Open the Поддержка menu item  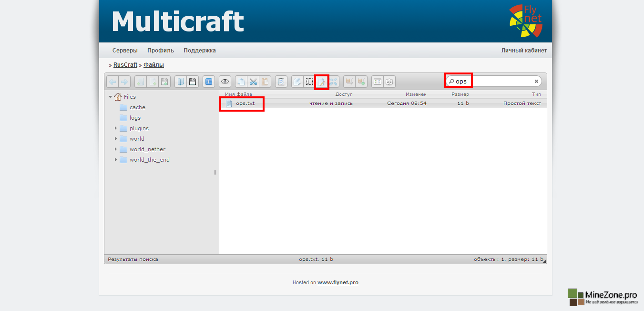click(x=199, y=51)
